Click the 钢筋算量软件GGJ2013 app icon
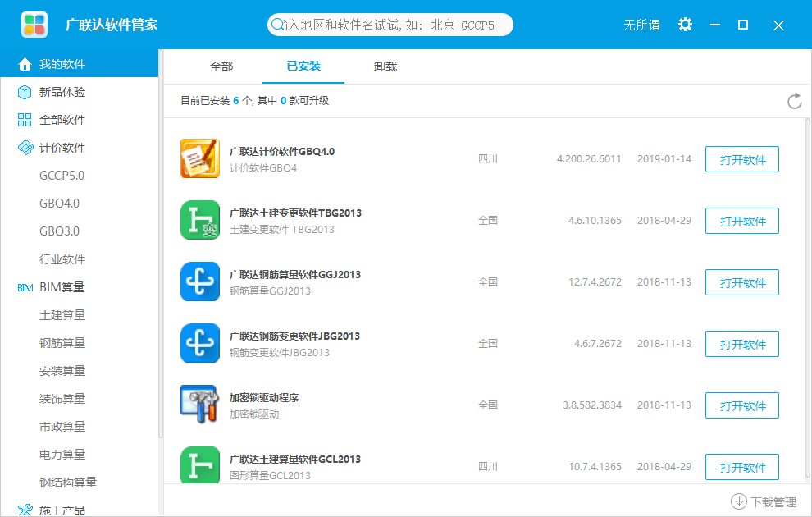Image resolution: width=812 pixels, height=517 pixels. pyautogui.click(x=200, y=281)
